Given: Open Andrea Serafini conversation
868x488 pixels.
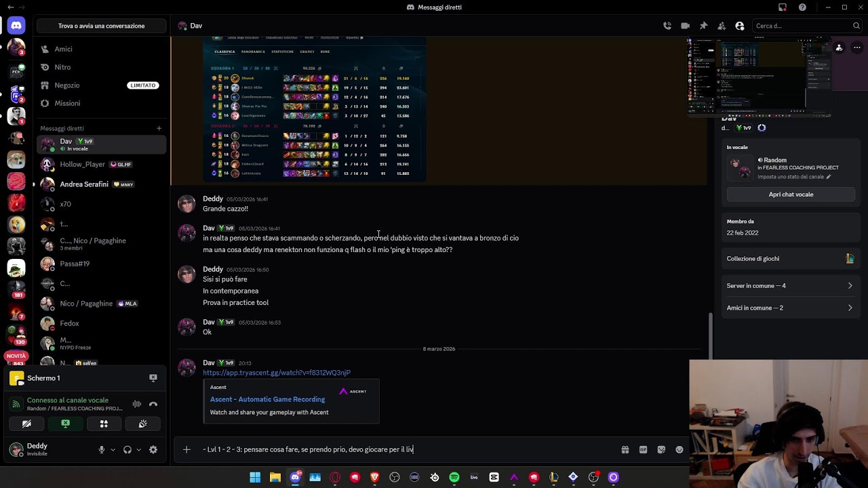Looking at the screenshot, I should tap(101, 184).
